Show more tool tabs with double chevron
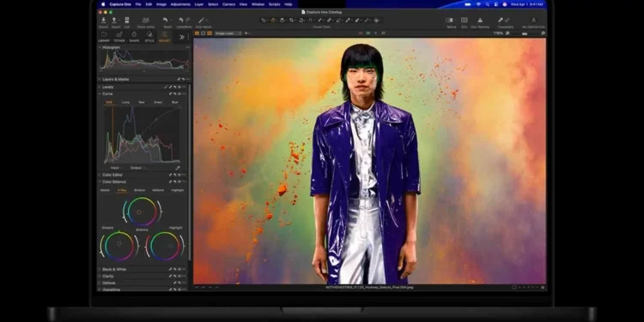Screen dimensions: 644x322 tap(182, 37)
